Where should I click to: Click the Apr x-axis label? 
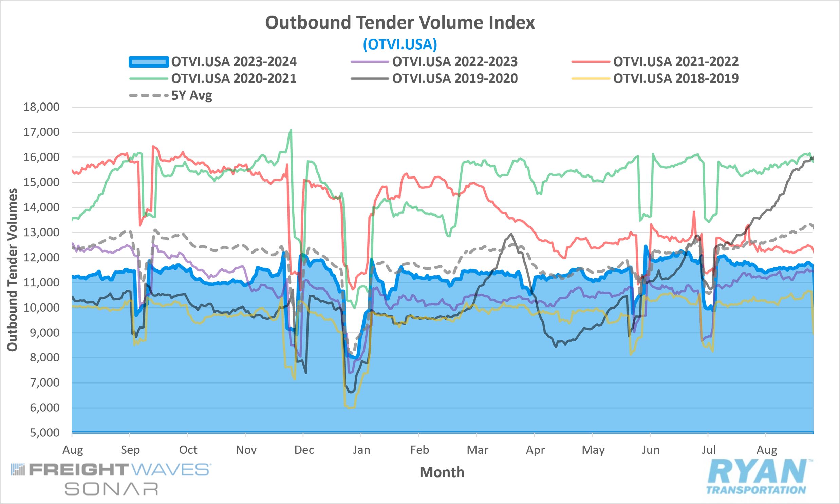click(x=535, y=450)
